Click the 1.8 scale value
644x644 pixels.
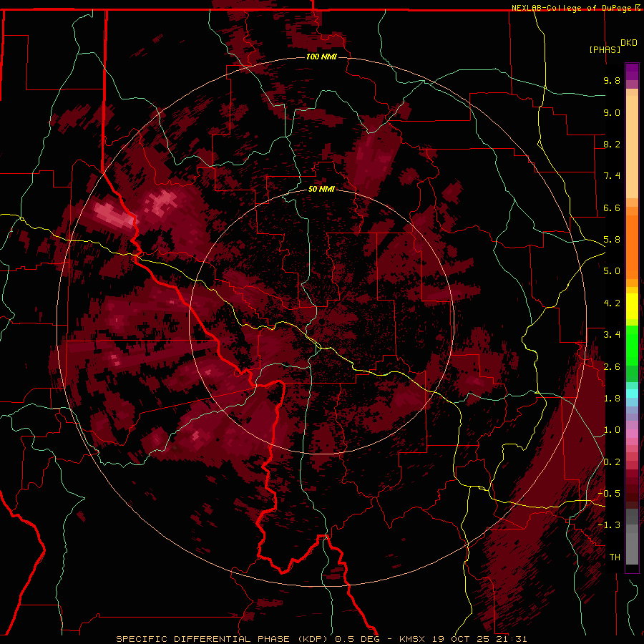[612, 399]
